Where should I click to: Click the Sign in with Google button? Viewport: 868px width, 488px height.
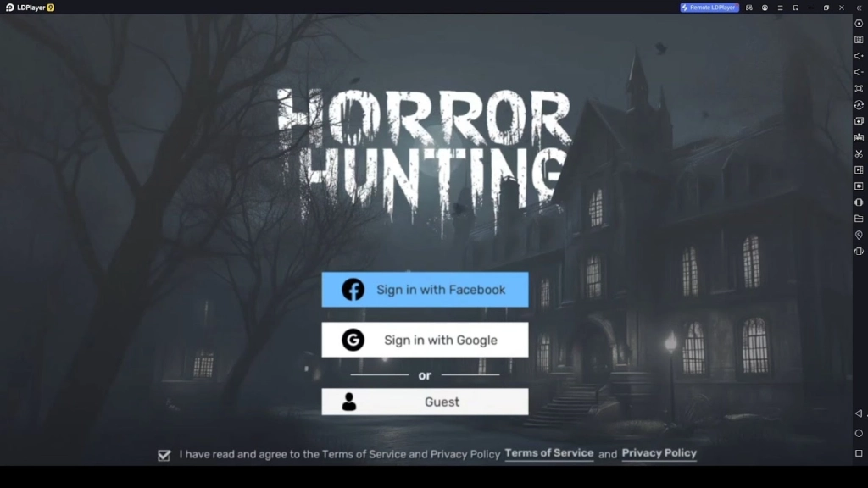point(425,340)
